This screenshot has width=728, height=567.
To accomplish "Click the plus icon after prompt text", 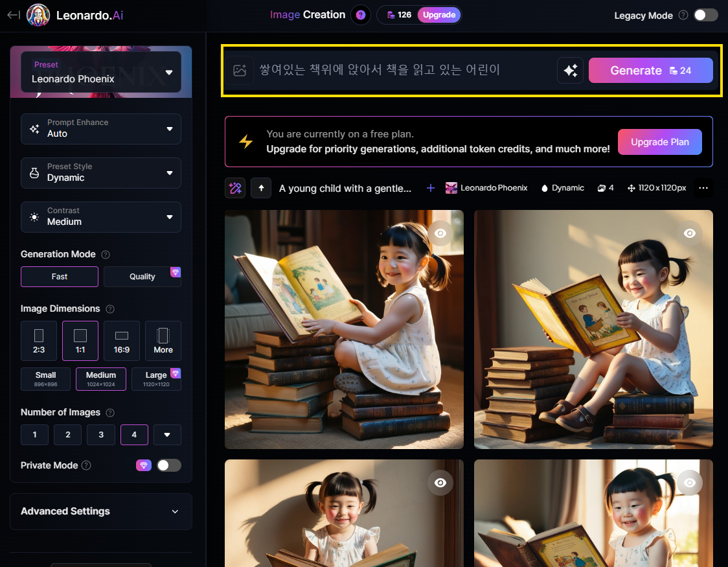I will 431,188.
